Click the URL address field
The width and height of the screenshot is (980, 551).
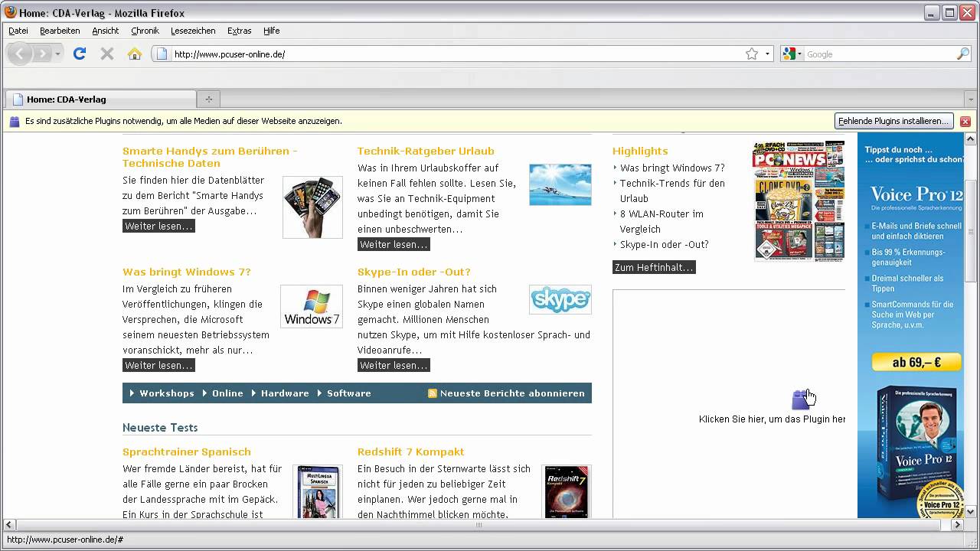[456, 54]
